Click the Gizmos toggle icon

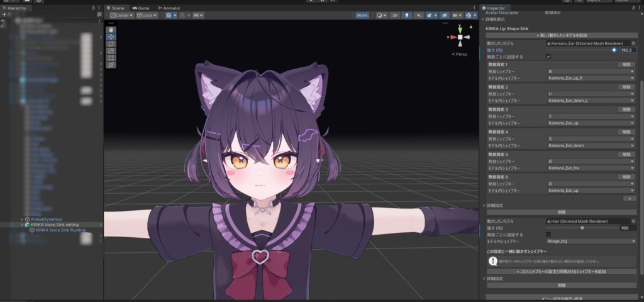468,15
